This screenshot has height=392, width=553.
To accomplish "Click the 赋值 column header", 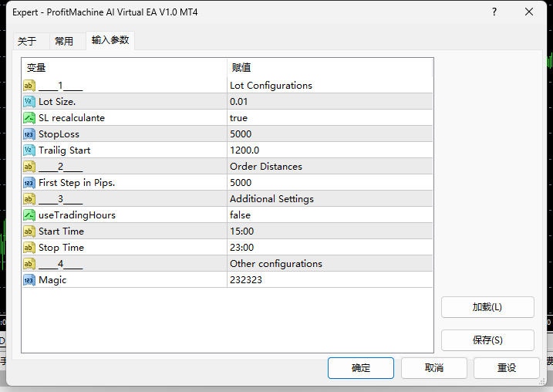I will coord(329,67).
